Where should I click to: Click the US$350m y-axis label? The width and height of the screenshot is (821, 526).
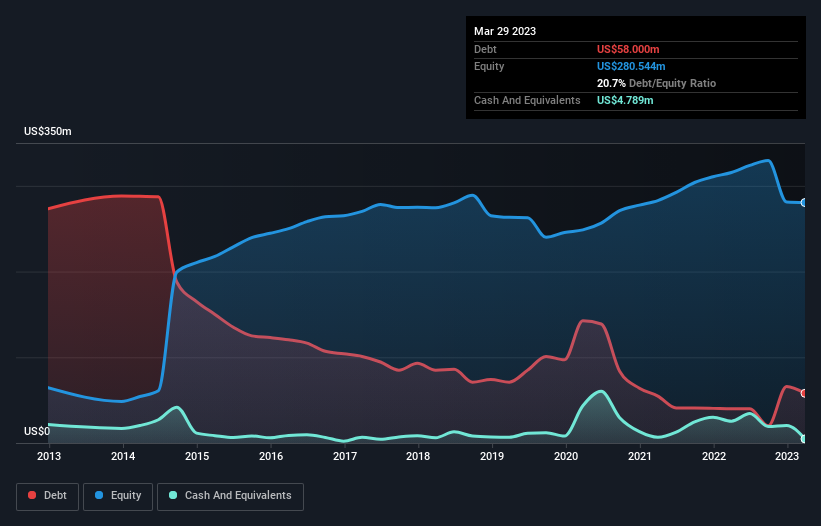click(x=48, y=131)
